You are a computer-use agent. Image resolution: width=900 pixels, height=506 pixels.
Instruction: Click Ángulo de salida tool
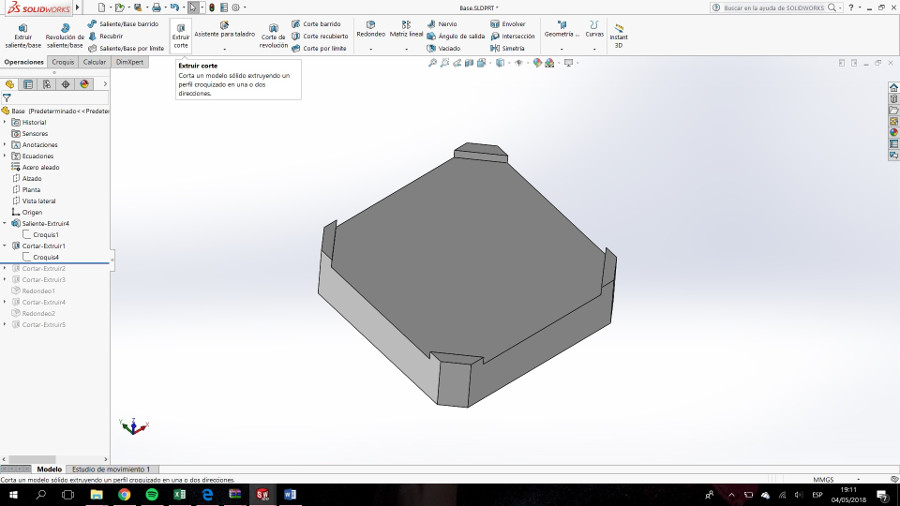click(456, 36)
